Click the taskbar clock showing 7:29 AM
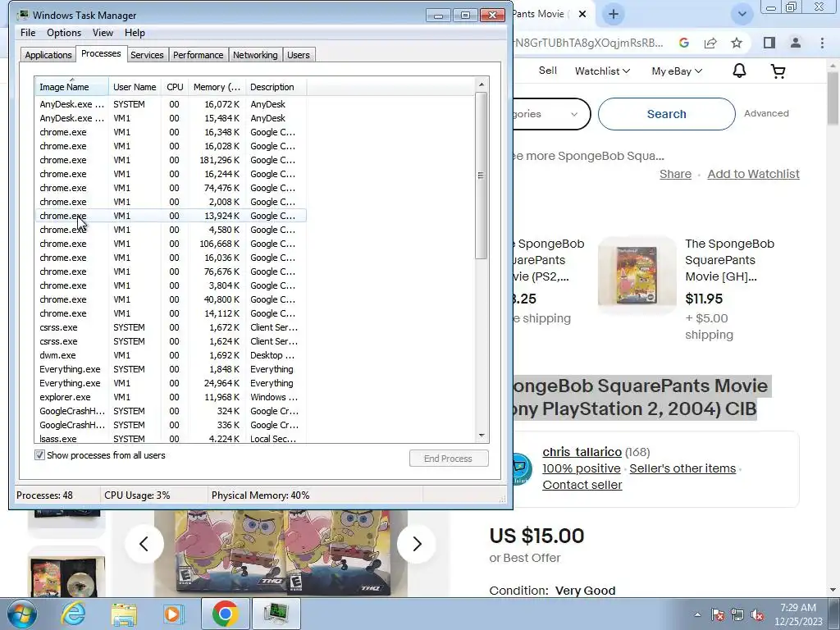840x630 pixels. (x=798, y=614)
